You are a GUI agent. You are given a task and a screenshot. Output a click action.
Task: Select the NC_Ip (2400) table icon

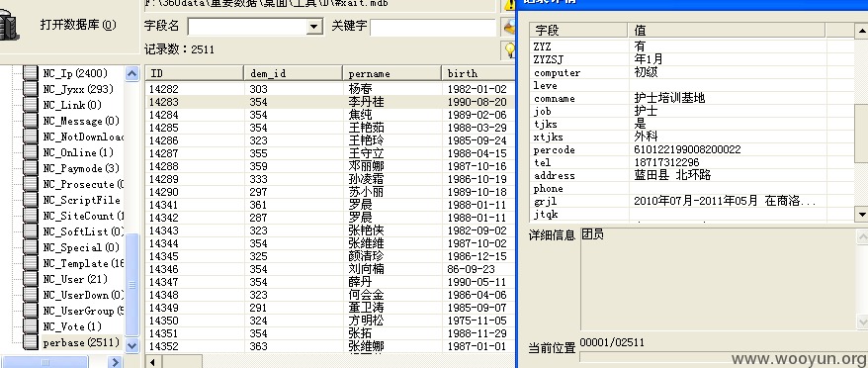[30, 73]
